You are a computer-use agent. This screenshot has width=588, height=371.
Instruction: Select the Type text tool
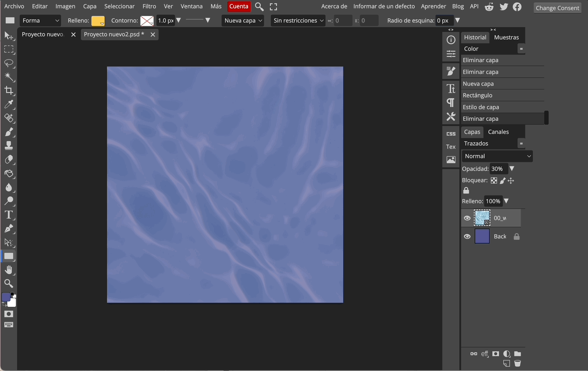click(9, 214)
